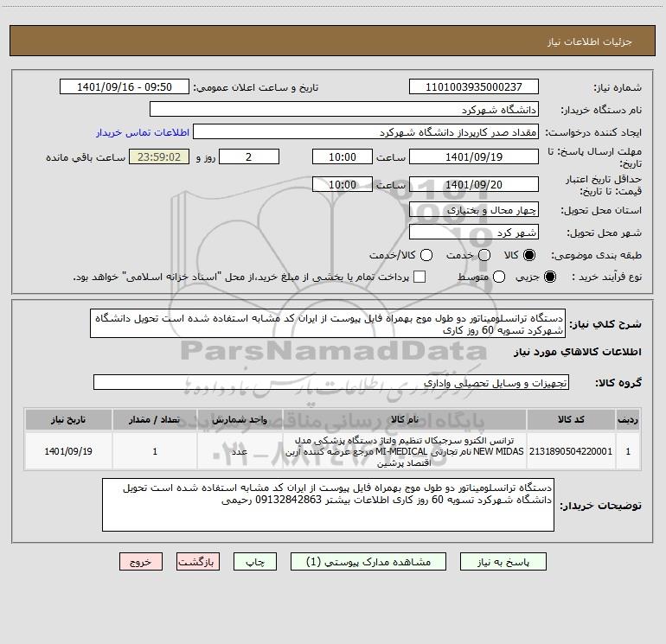Open the اطلاعات تماس خریدار link
Screen dimensions: 666x644
[143, 132]
